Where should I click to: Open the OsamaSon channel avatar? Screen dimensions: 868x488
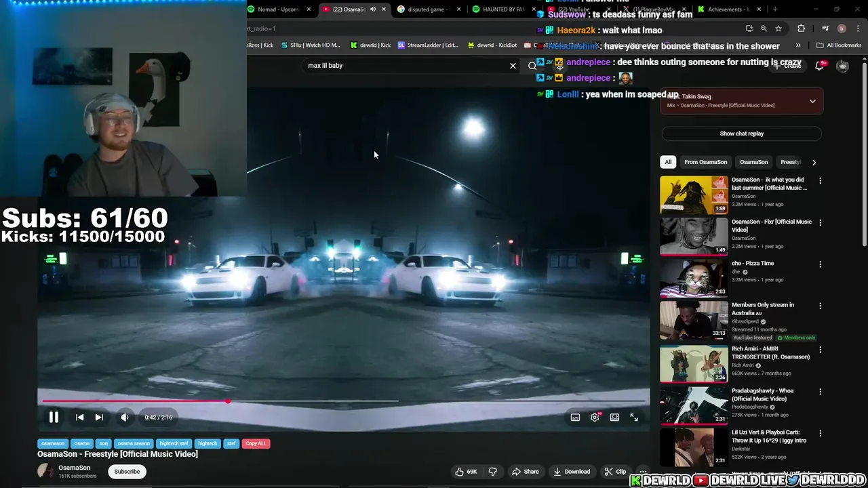[x=45, y=471]
